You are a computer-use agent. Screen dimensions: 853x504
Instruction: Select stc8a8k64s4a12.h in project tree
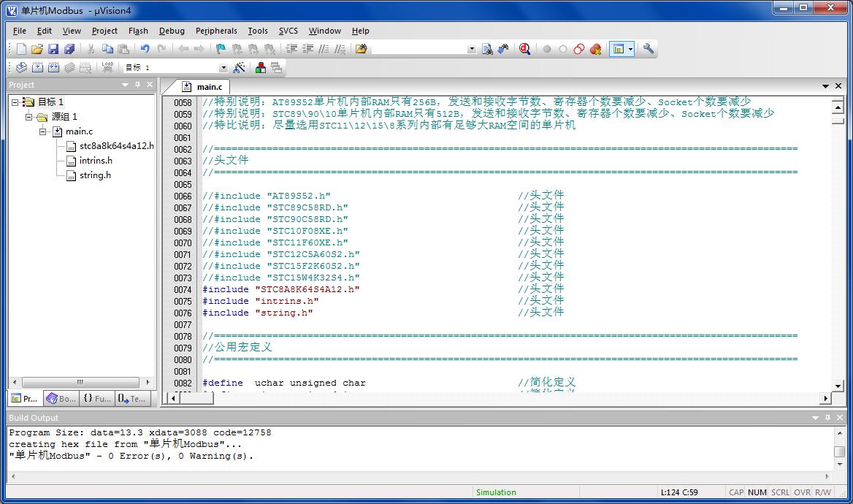(116, 146)
